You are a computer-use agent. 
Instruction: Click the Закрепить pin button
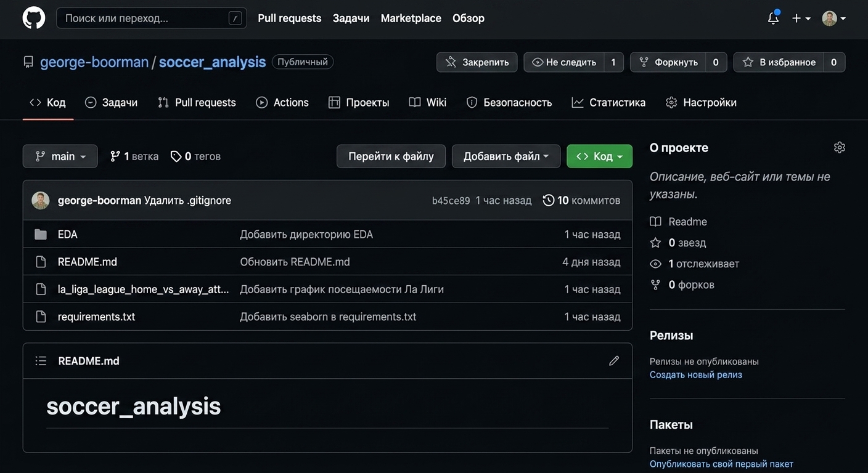click(x=477, y=62)
